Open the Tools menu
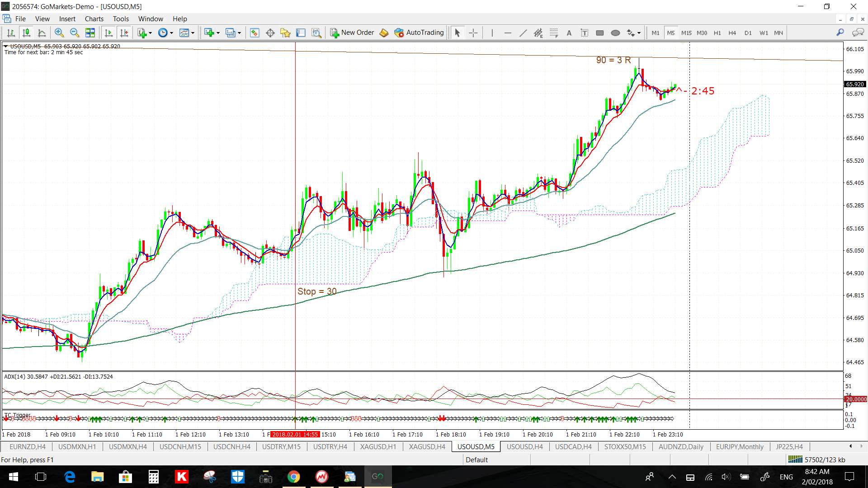This screenshot has width=868, height=488. (121, 19)
